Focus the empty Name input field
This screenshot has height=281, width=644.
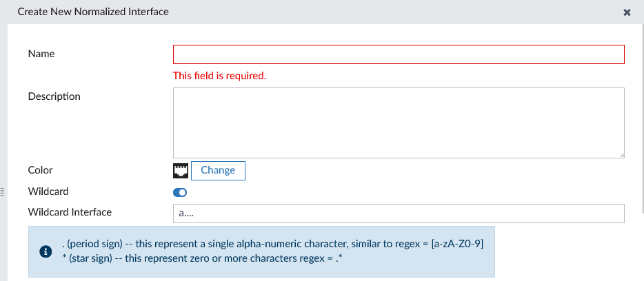[399, 54]
